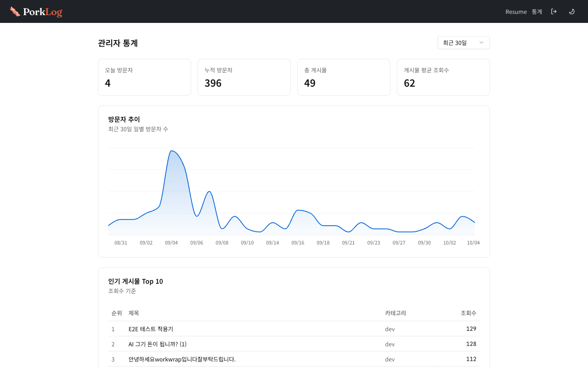Viewport: 588px width, 368px height.
Task: Click view count 112 in row 3
Action: tap(471, 359)
